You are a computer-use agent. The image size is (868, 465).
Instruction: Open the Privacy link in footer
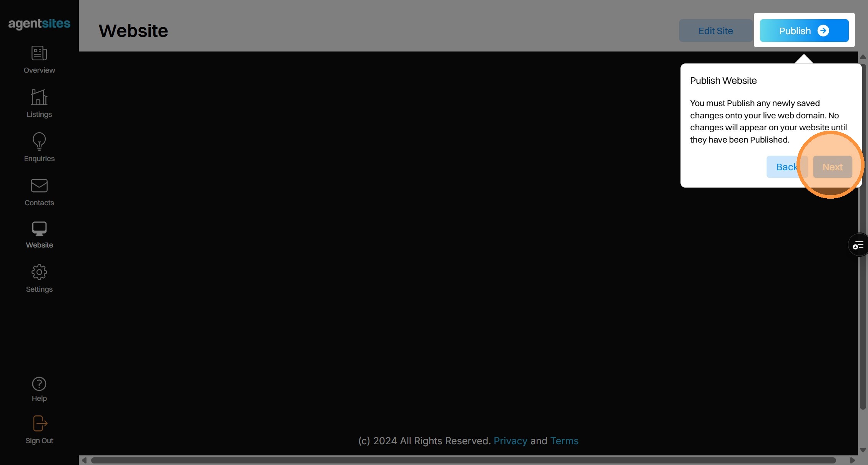510,441
